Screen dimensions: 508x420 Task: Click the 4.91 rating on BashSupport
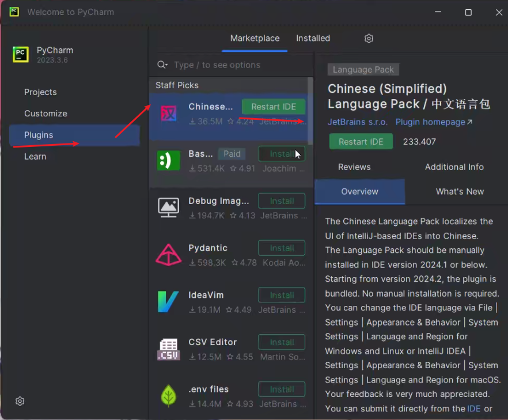point(242,168)
